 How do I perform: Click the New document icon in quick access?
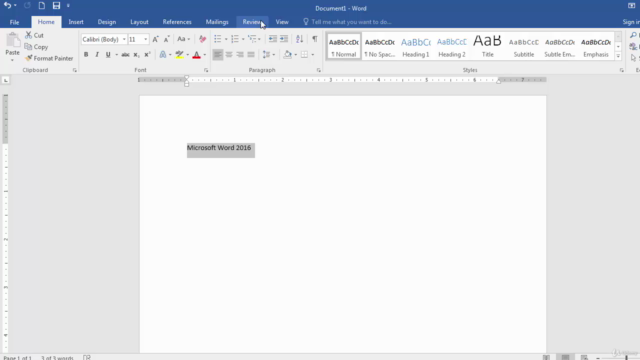pos(42,5)
